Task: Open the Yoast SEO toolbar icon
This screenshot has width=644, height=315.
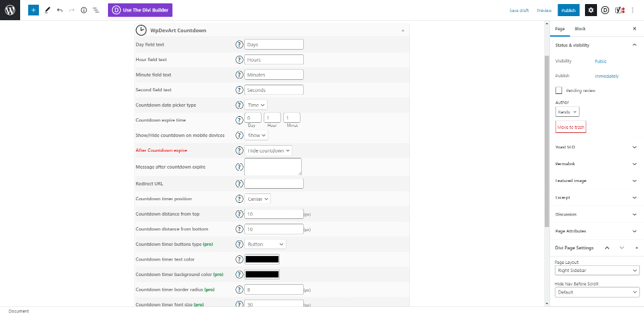Action: [620, 10]
